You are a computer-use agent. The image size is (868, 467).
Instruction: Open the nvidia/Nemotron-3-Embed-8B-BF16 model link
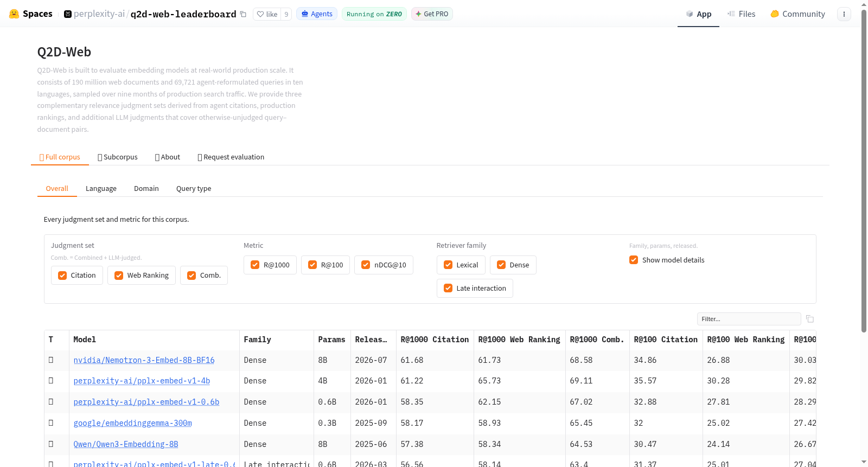(x=144, y=360)
